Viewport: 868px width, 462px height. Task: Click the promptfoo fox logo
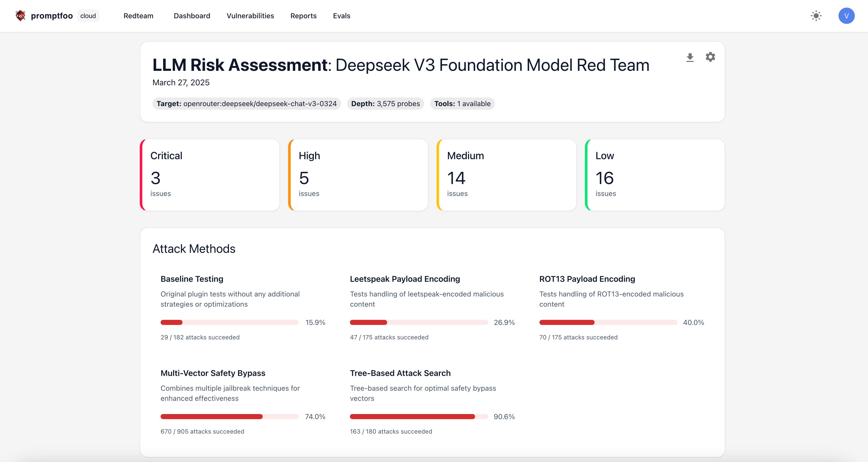tap(21, 15)
